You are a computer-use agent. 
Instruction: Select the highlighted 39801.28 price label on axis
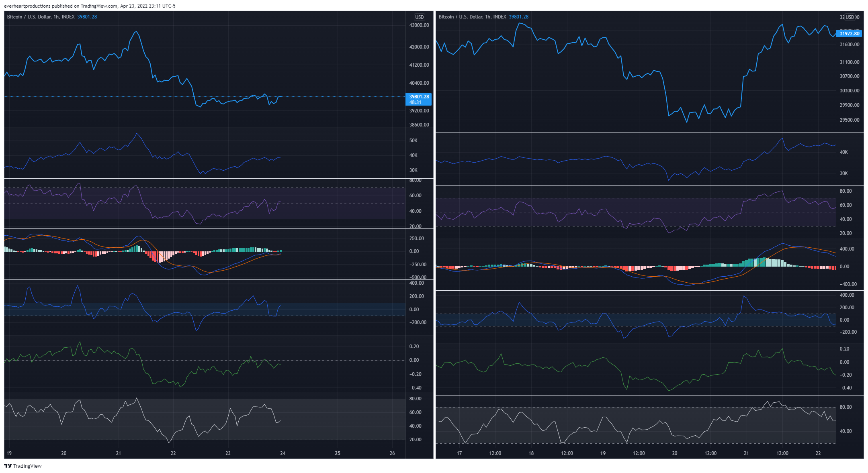click(x=419, y=97)
